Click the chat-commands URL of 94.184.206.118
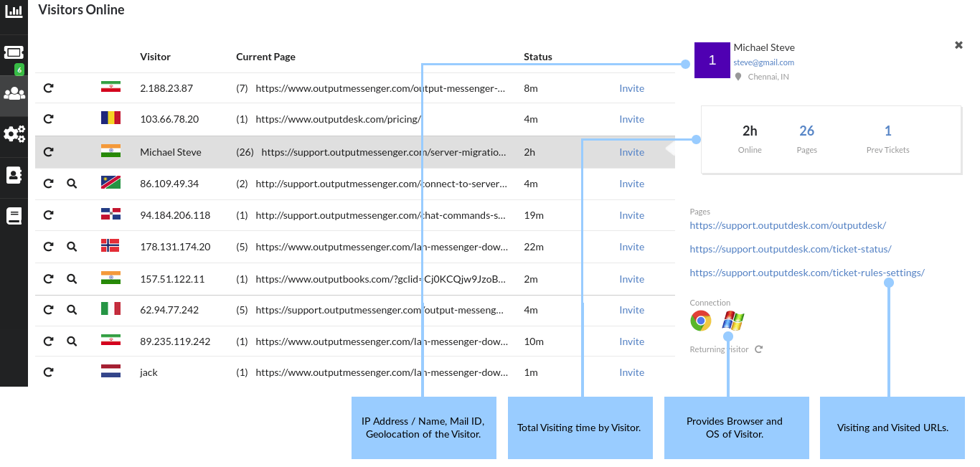 pyautogui.click(x=381, y=215)
